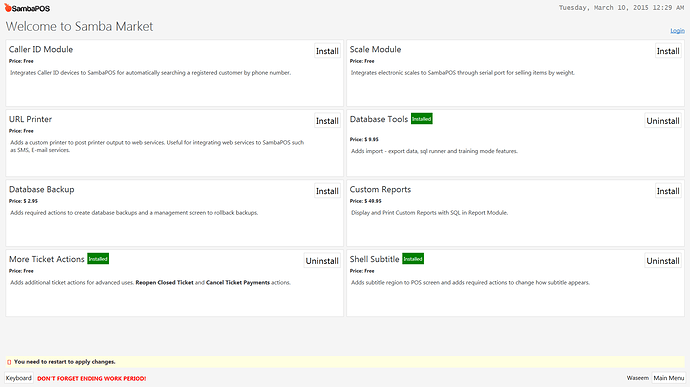
Task: Select the Shell Subtitle title
Action: click(x=374, y=259)
